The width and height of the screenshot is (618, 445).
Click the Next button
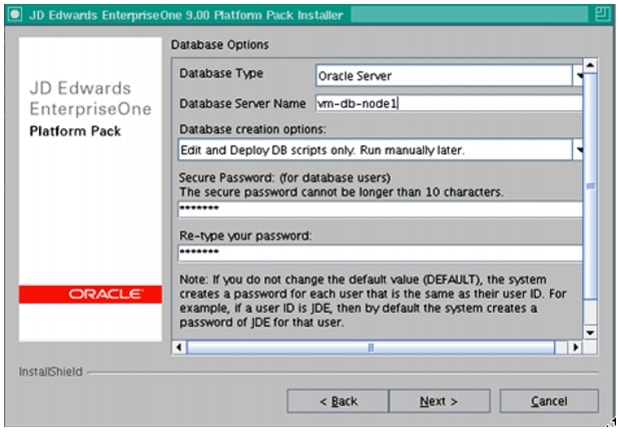(439, 401)
